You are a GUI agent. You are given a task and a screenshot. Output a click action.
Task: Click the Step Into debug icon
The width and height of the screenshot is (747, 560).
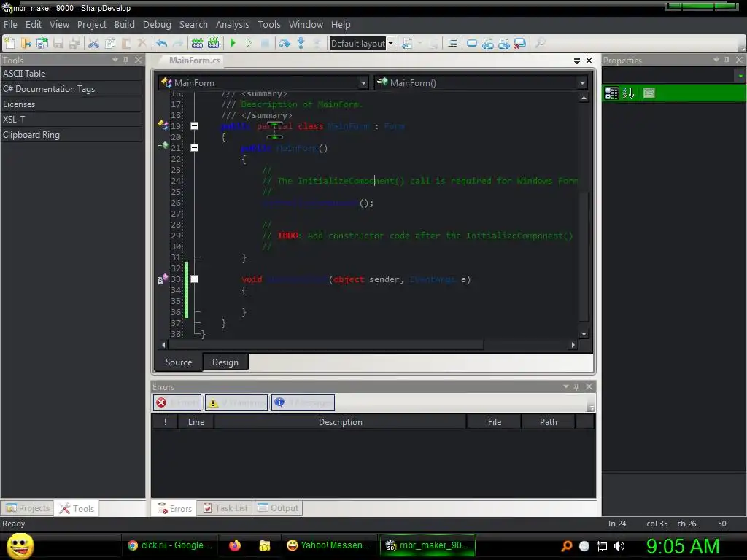click(301, 43)
